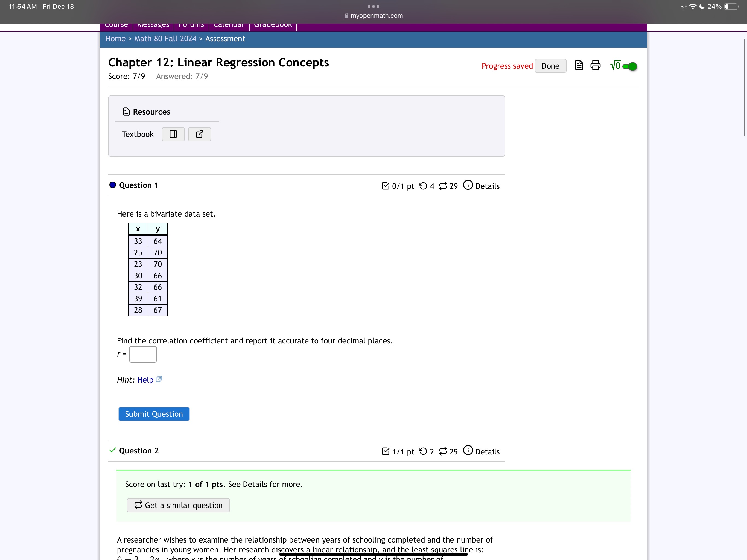Tap the three-dot multitasking menu
The width and height of the screenshot is (747, 560).
373,6
